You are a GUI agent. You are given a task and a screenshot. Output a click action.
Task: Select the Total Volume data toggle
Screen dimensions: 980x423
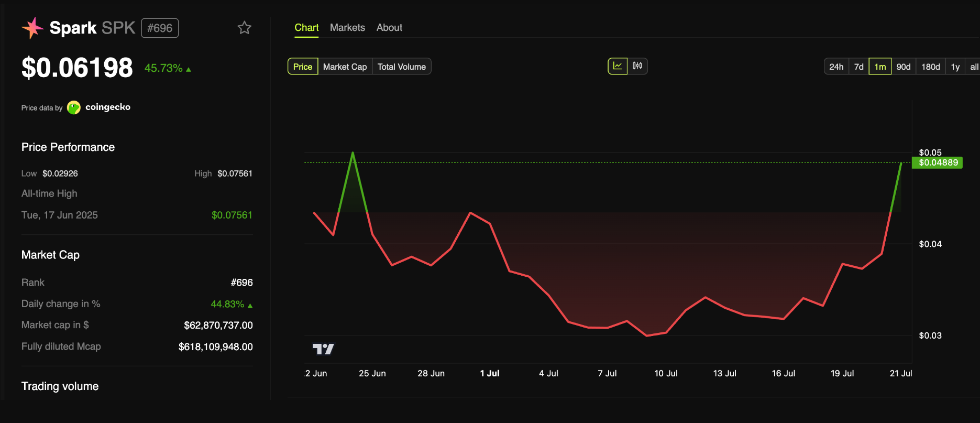pyautogui.click(x=401, y=67)
